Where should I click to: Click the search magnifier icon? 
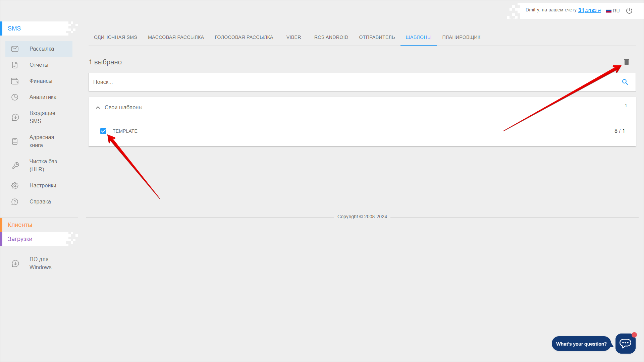(625, 82)
